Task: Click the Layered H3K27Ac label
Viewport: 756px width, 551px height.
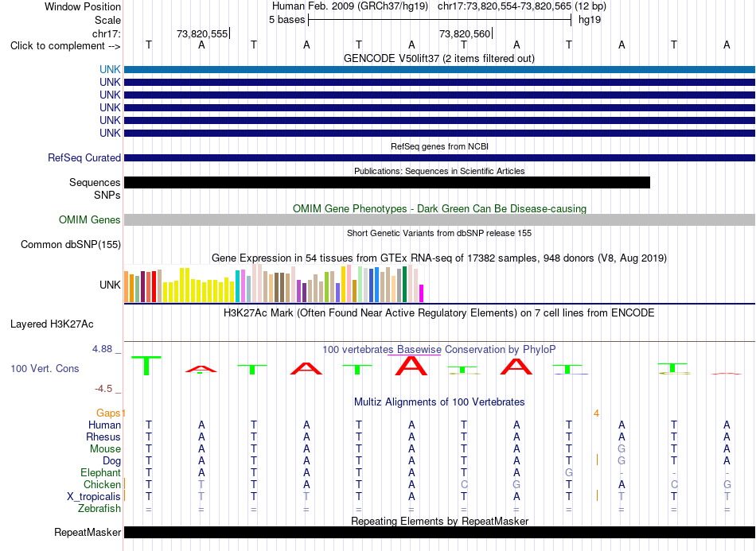Action: pyautogui.click(x=52, y=324)
